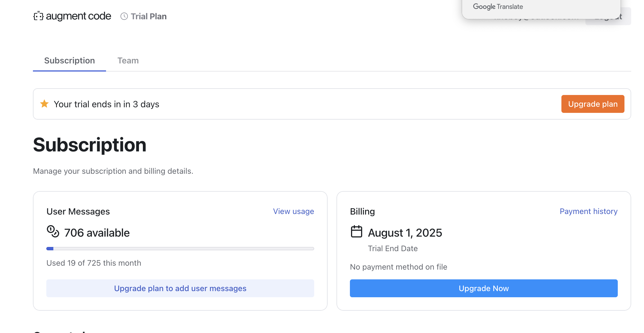Click the Logout button partly hidden at top right
Viewport: 644px width, 333px height.
[x=626, y=17]
